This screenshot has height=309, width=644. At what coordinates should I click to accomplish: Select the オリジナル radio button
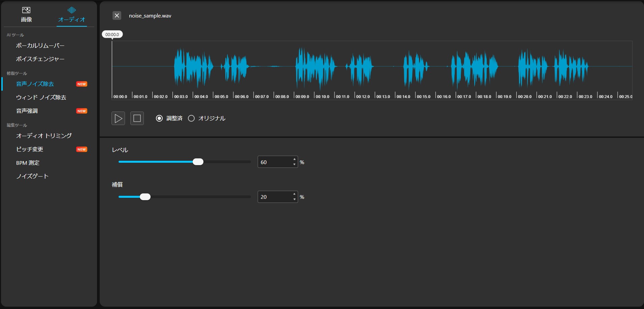click(x=191, y=118)
